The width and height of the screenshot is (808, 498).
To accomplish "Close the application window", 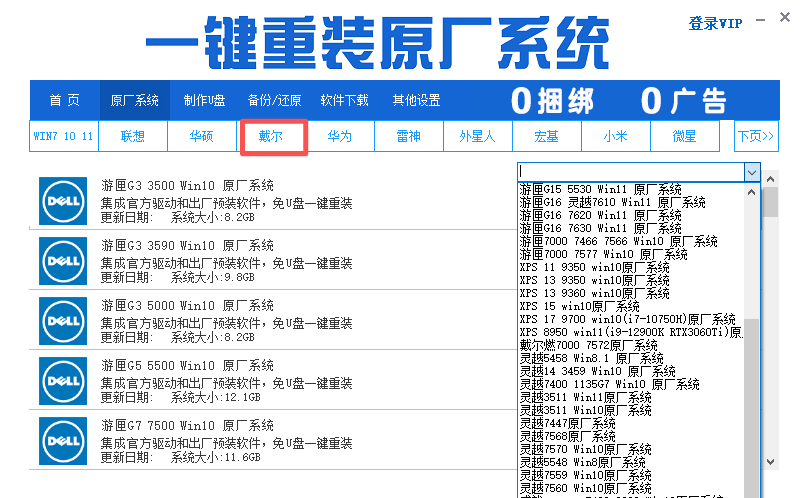I will [x=785, y=18].
